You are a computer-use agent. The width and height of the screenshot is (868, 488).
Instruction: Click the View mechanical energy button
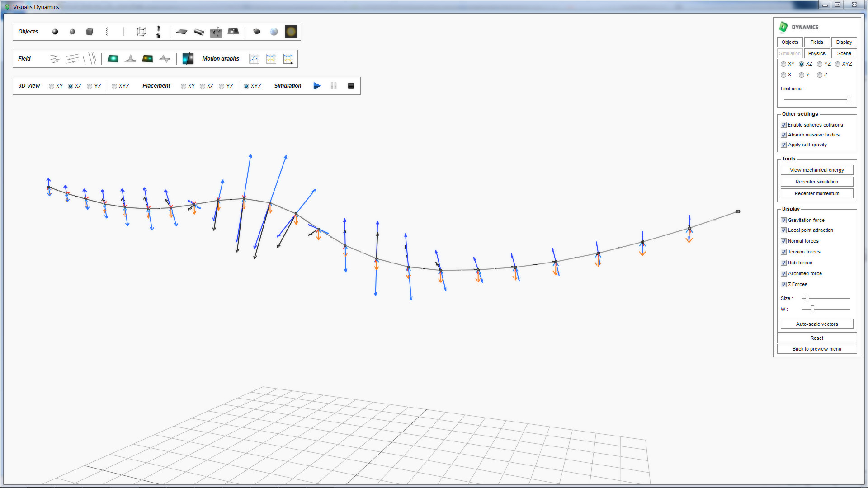pyautogui.click(x=816, y=170)
